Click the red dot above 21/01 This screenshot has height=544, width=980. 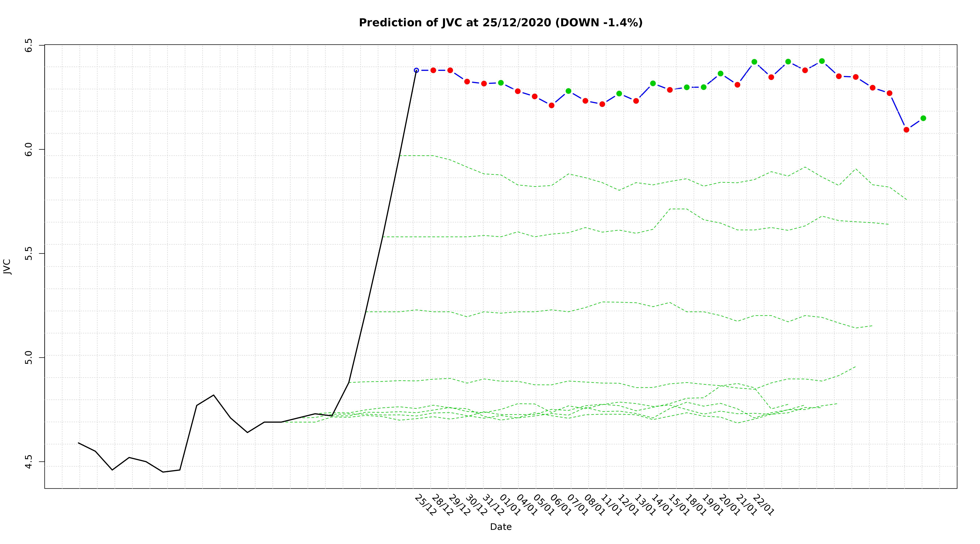(737, 85)
